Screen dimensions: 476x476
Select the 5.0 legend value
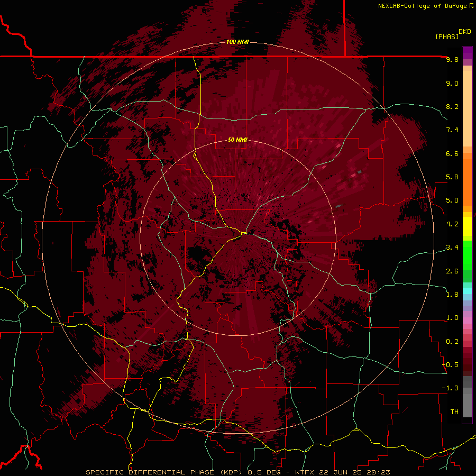(452, 200)
